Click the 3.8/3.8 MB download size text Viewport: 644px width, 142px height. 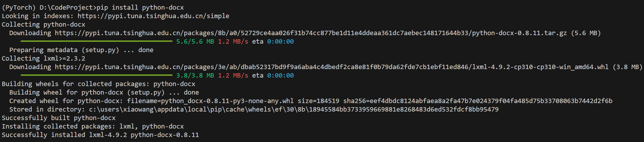click(195, 76)
